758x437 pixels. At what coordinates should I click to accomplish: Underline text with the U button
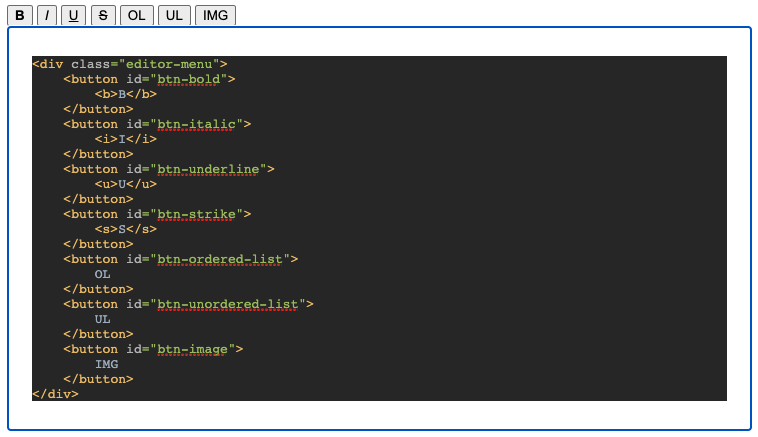coord(73,15)
